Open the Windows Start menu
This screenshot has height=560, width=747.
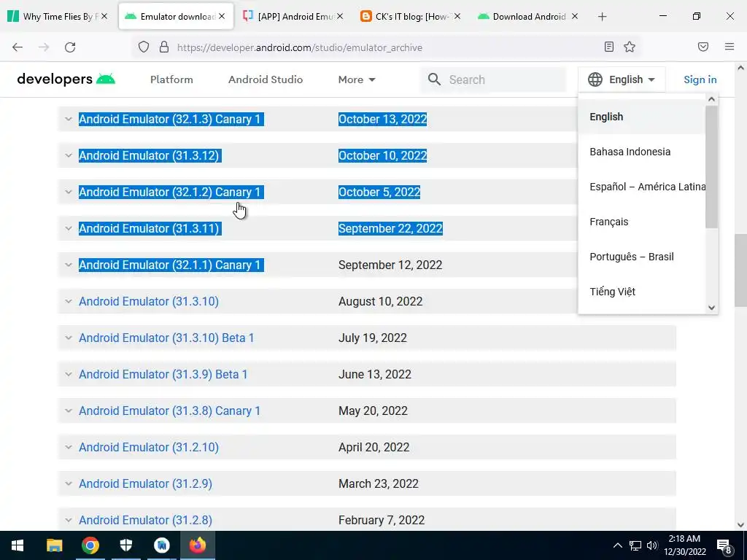click(x=18, y=545)
